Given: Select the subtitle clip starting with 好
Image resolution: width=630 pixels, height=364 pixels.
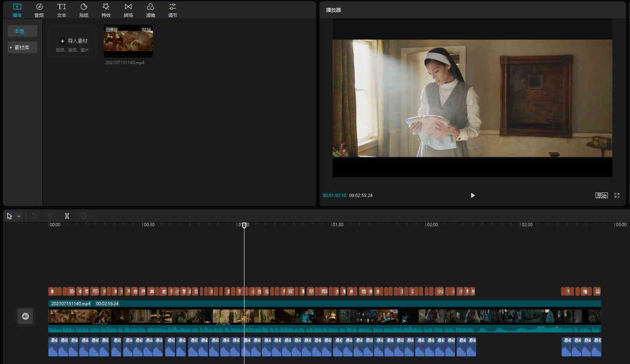Looking at the screenshot, I should 311,292.
